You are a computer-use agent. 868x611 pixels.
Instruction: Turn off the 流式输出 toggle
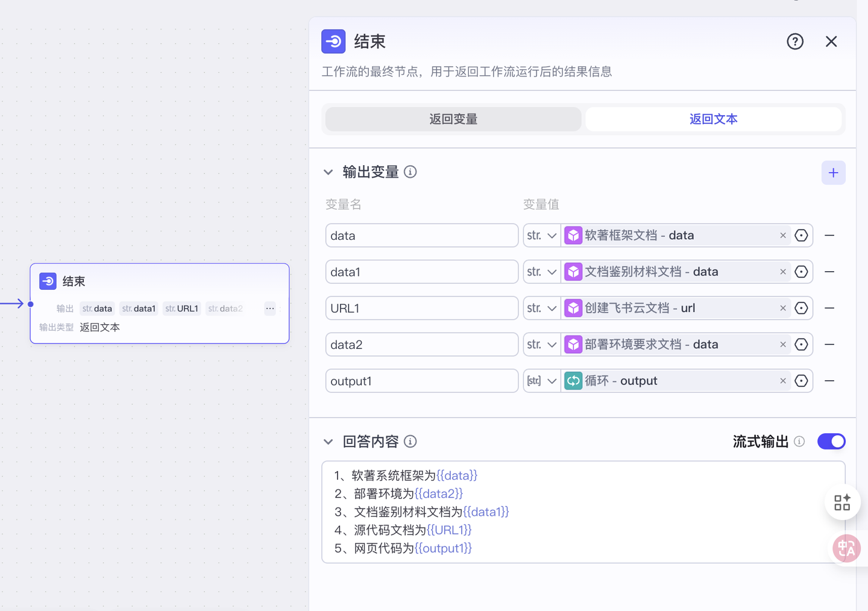pos(831,442)
